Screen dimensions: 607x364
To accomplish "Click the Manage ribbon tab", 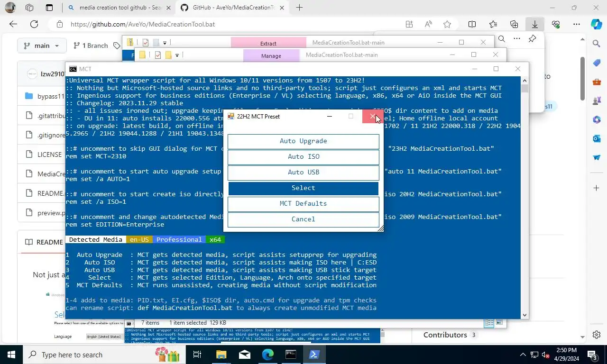I will [x=271, y=55].
